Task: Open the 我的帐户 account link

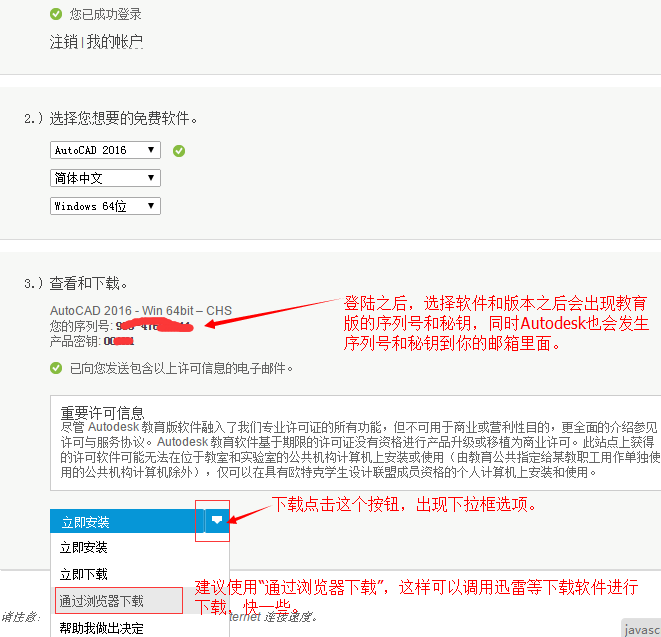Action: click(114, 42)
